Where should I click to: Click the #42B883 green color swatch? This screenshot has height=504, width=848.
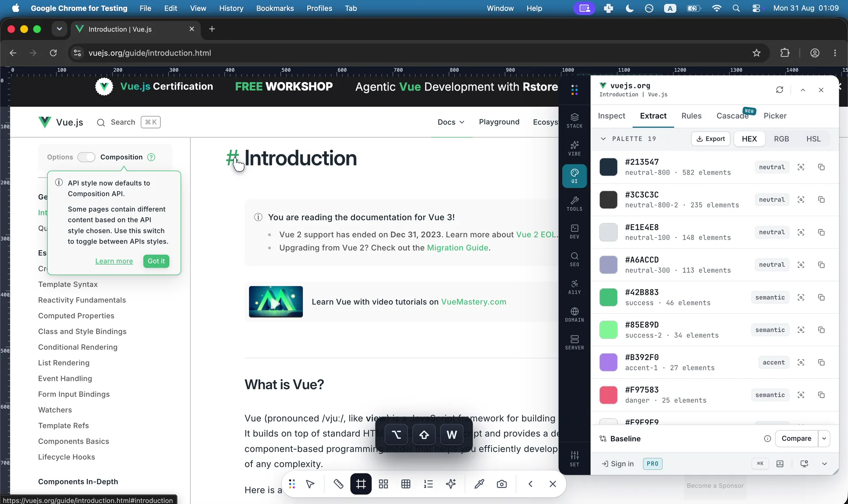tap(608, 297)
